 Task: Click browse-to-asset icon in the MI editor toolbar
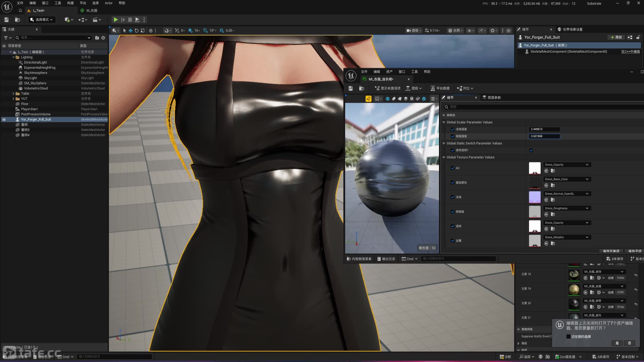(361, 88)
